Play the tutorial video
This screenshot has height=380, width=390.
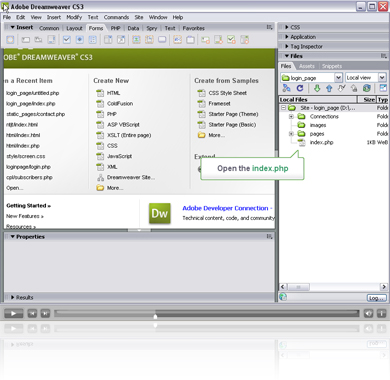pyautogui.click(x=13, y=313)
